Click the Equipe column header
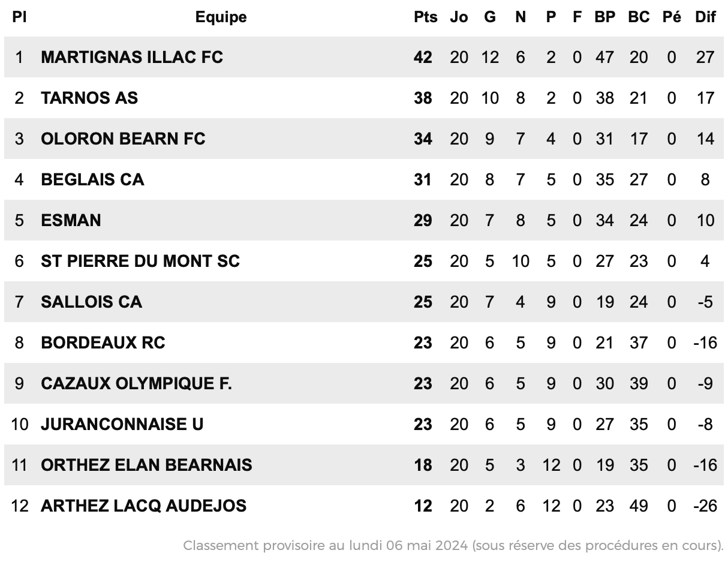728x565 pixels. (221, 17)
